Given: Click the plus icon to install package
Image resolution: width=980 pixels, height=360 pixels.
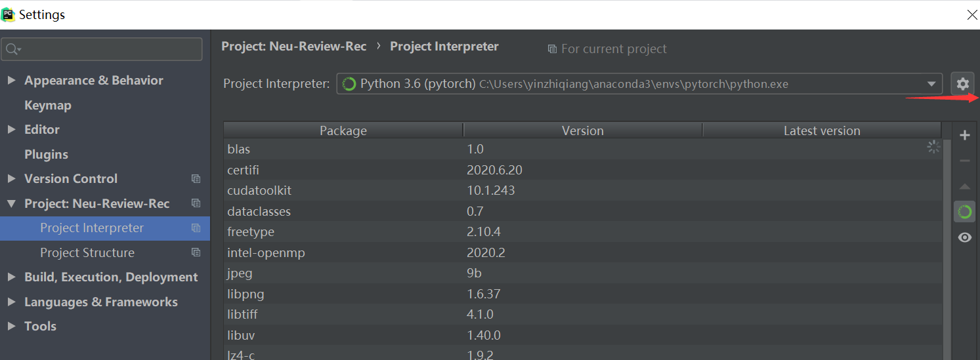Looking at the screenshot, I should (964, 136).
